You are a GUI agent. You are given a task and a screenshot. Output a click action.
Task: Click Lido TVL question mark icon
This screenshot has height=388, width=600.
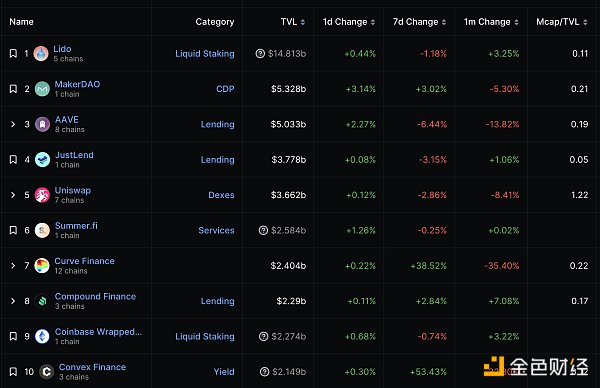click(x=260, y=54)
